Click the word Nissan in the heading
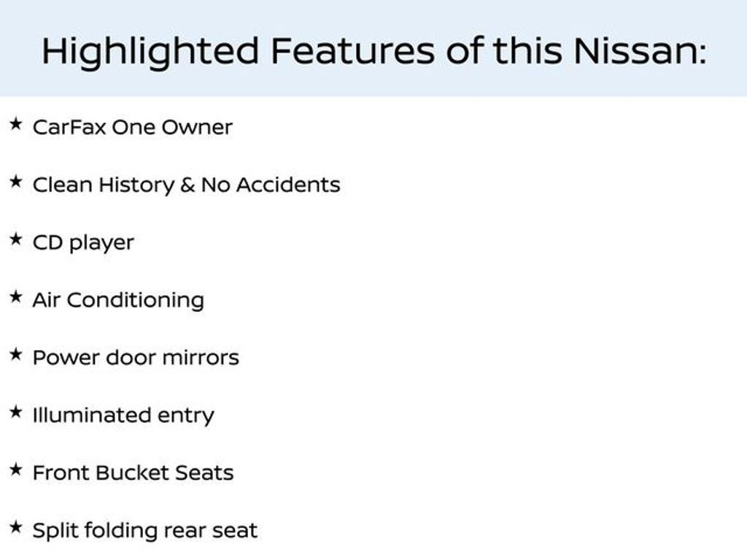 coord(640,50)
